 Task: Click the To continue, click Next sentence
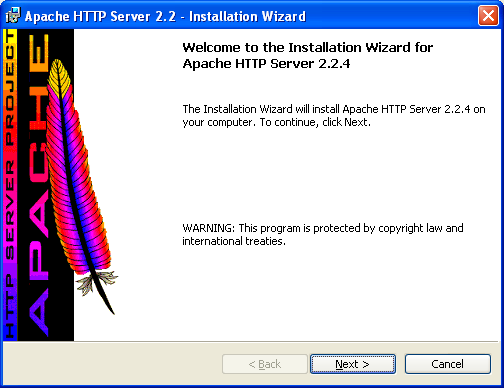pos(315,122)
